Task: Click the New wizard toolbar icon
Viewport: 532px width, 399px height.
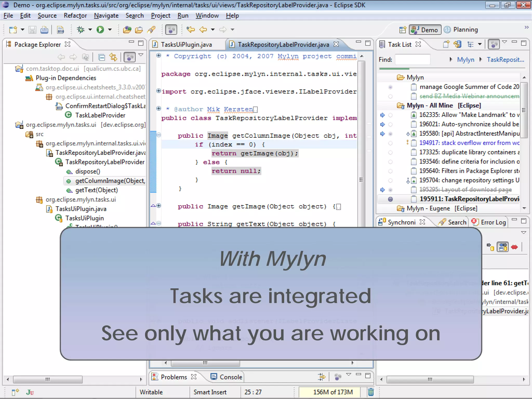Action: [13, 30]
